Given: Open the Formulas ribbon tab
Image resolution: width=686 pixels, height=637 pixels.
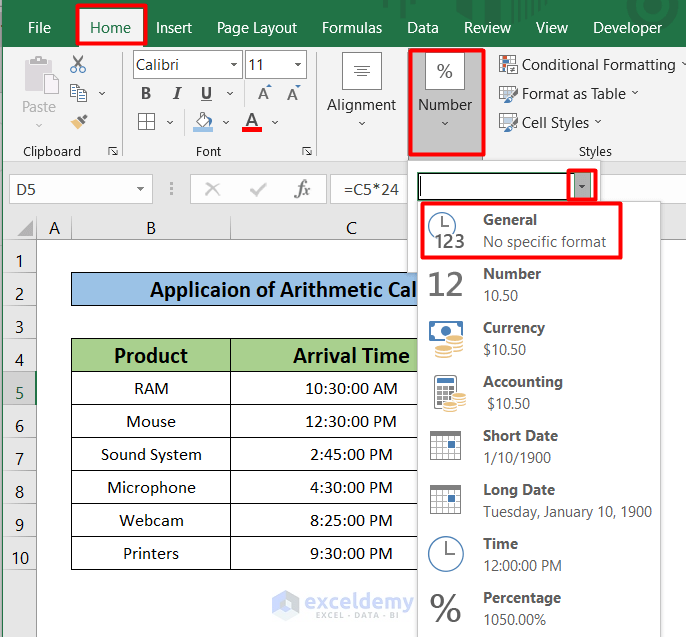Looking at the screenshot, I should pos(351,28).
